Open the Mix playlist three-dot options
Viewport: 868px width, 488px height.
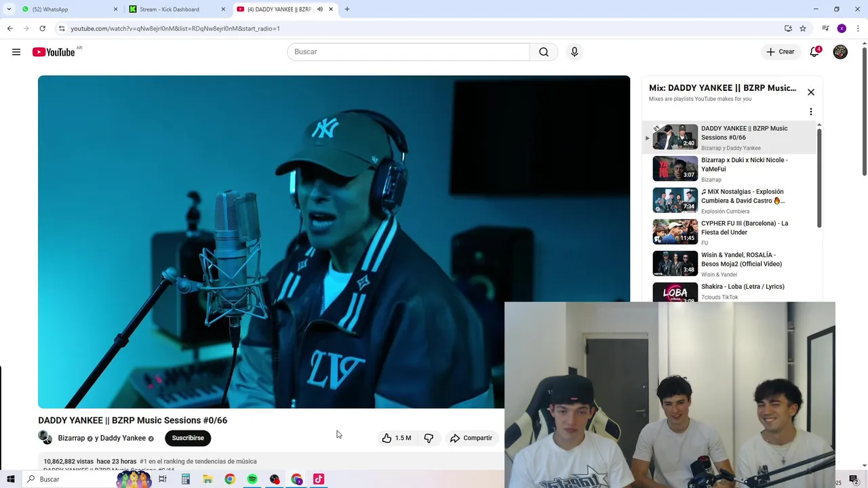coord(811,112)
